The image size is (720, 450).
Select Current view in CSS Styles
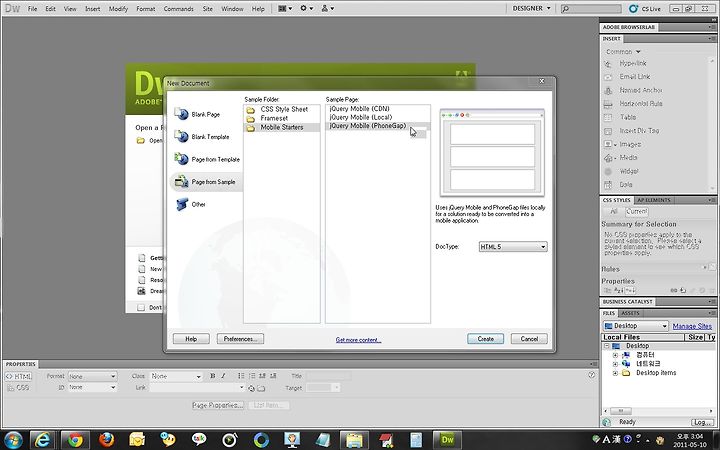[637, 212]
